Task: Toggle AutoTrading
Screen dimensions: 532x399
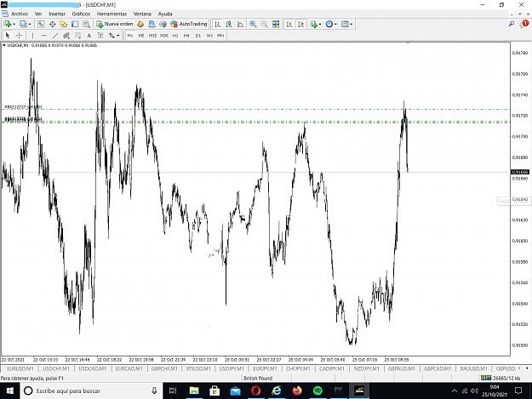Action: point(189,24)
